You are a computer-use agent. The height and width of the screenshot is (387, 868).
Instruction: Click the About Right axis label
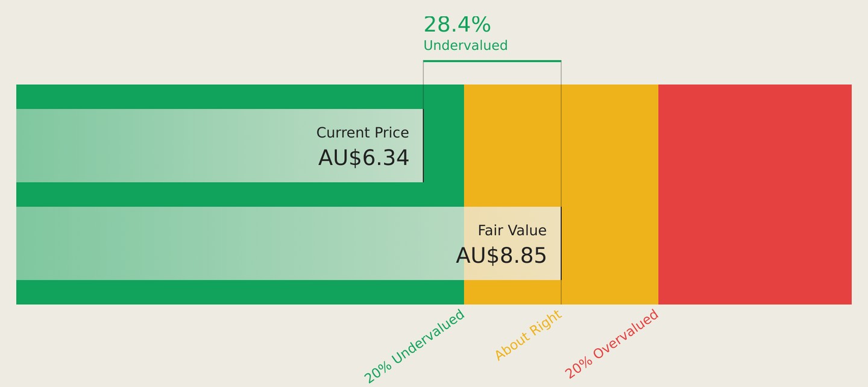coord(528,335)
